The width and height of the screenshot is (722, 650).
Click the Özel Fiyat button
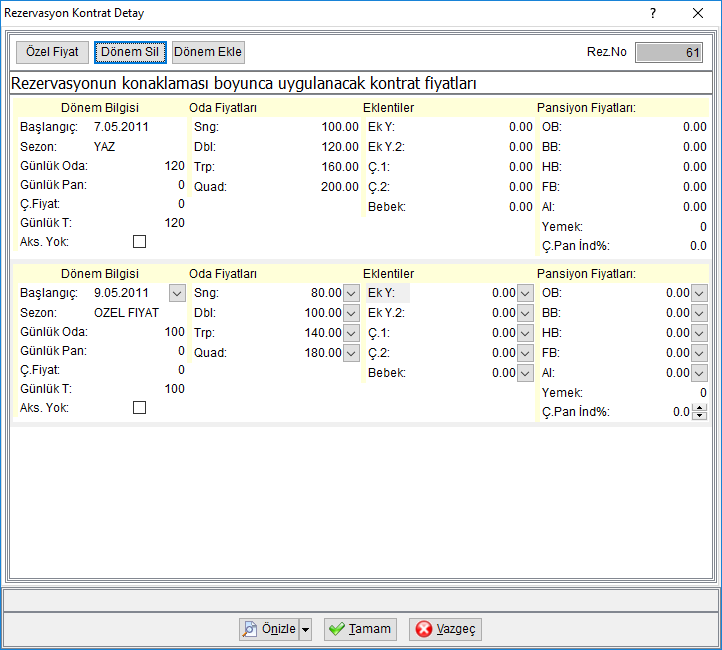pyautogui.click(x=52, y=52)
